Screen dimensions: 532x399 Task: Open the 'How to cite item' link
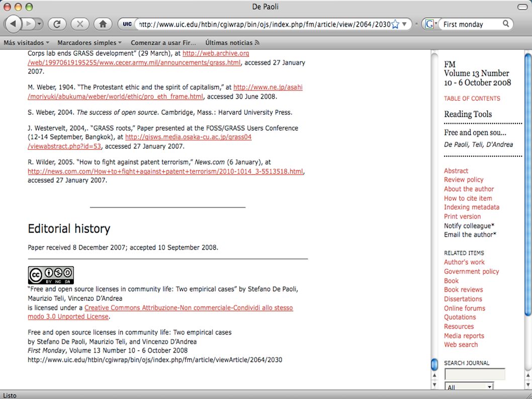(468, 198)
